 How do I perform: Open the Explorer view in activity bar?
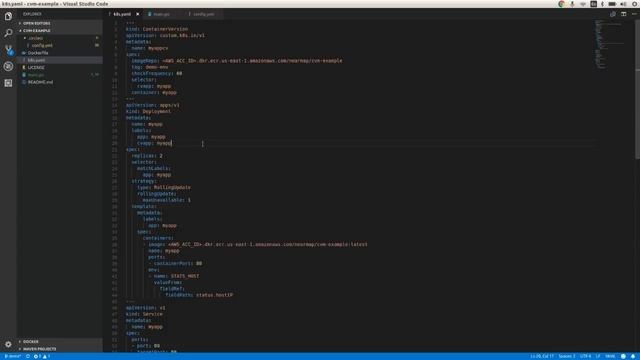tap(8, 16)
